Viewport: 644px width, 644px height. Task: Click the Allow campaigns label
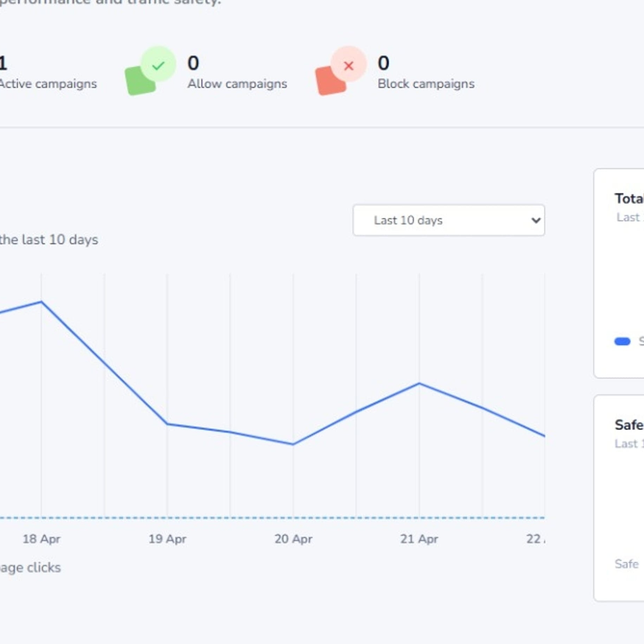(237, 84)
